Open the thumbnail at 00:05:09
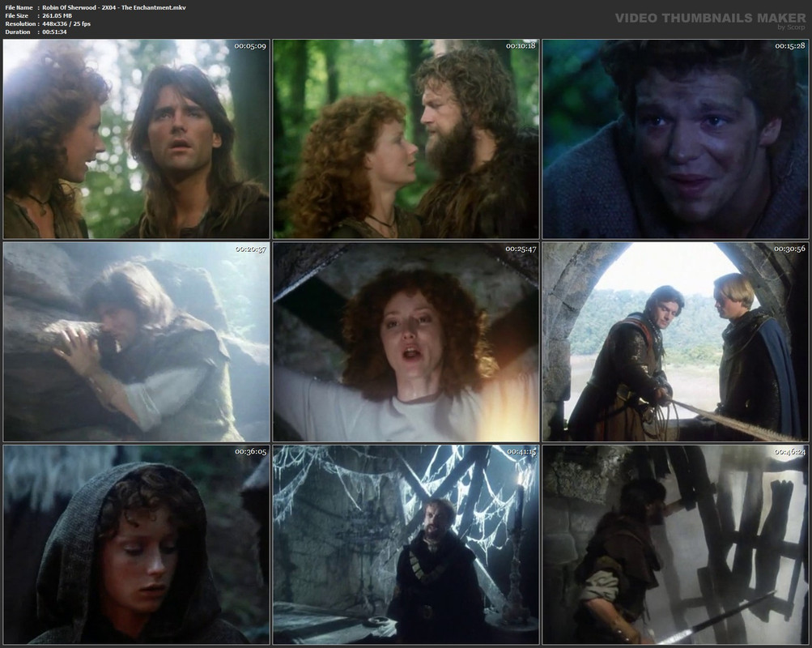The width and height of the screenshot is (812, 648). 136,139
